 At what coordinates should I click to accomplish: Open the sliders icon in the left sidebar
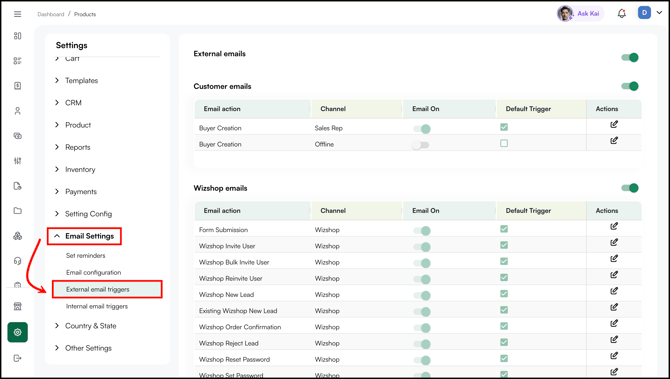pyautogui.click(x=18, y=161)
